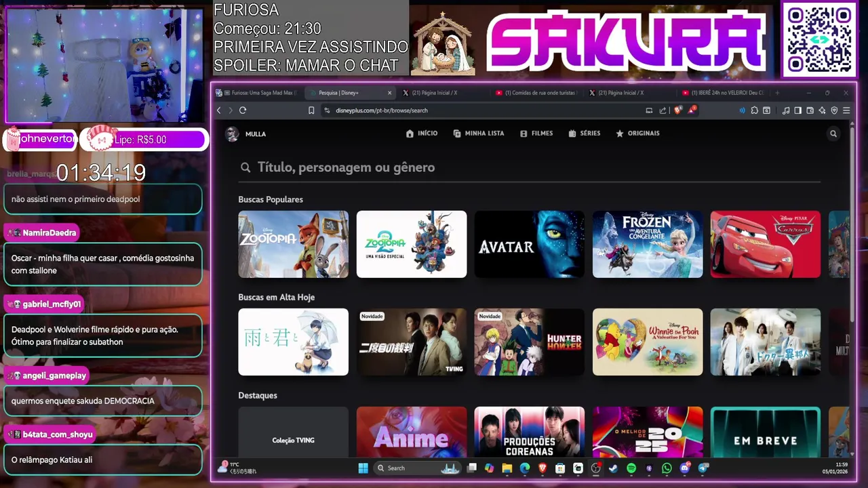Open the browser extensions puzzle icon
868x488 pixels.
point(754,110)
